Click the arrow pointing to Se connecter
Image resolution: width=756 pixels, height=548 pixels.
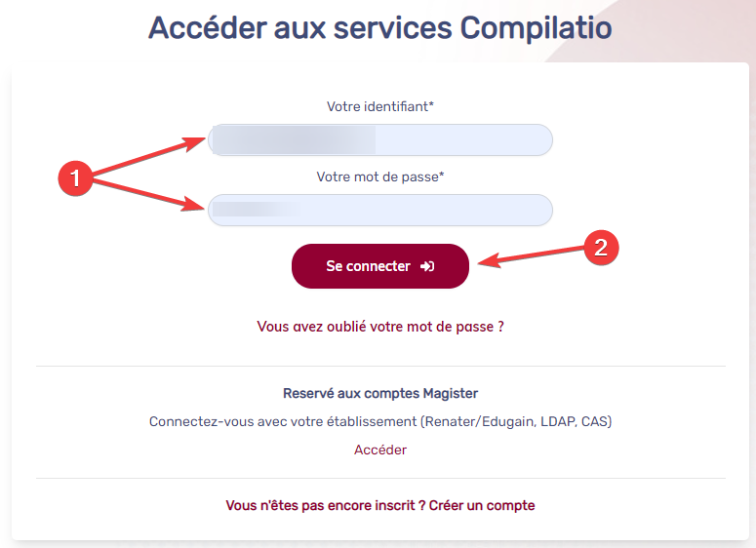click(532, 255)
